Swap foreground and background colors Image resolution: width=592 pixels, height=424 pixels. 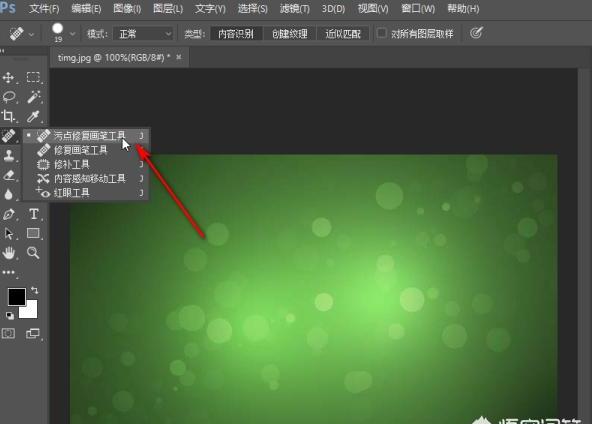pyautogui.click(x=34, y=290)
